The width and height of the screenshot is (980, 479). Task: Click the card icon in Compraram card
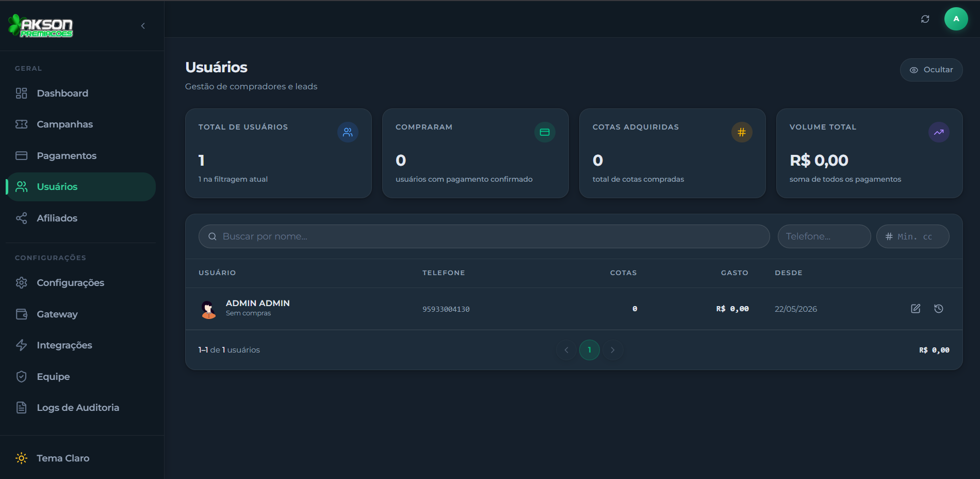545,132
